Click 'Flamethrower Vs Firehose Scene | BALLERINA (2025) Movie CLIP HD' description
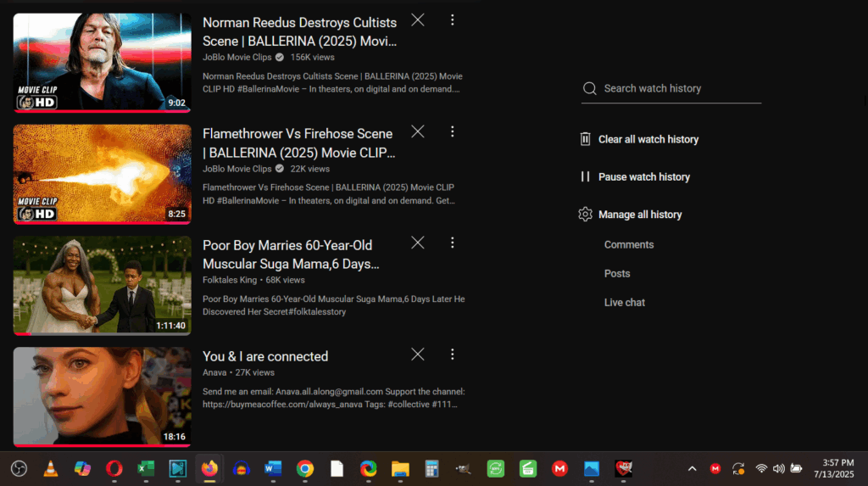The width and height of the screenshot is (868, 486). (329, 194)
